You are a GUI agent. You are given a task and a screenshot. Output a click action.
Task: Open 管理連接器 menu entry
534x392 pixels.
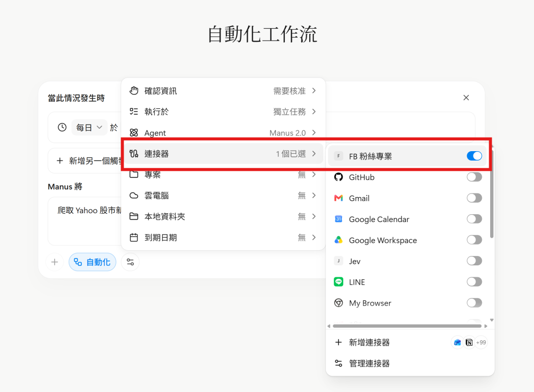(x=410, y=363)
